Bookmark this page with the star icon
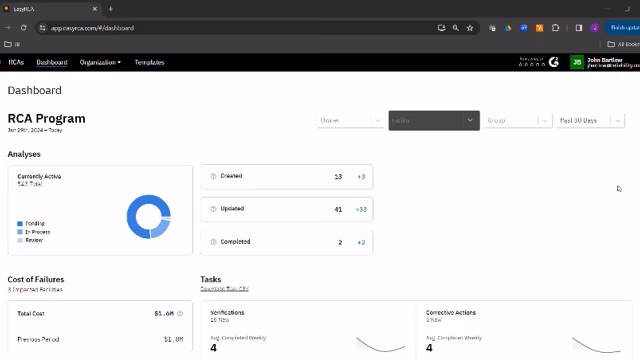Viewport: 640px width, 360px height. coord(470,28)
